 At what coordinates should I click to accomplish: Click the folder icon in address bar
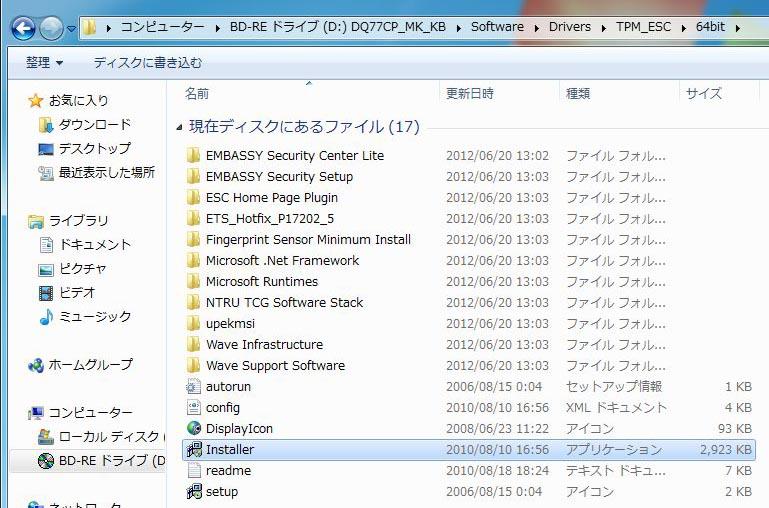click(89, 27)
